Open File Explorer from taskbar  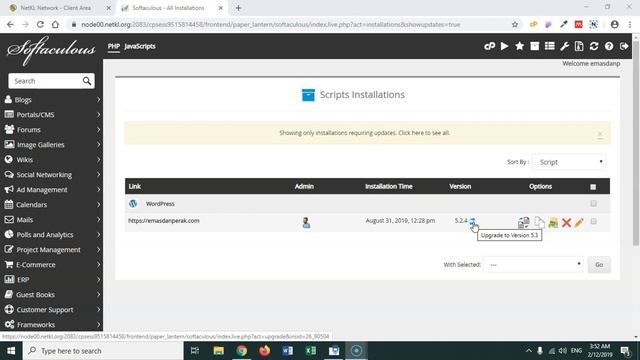pyautogui.click(x=218, y=351)
